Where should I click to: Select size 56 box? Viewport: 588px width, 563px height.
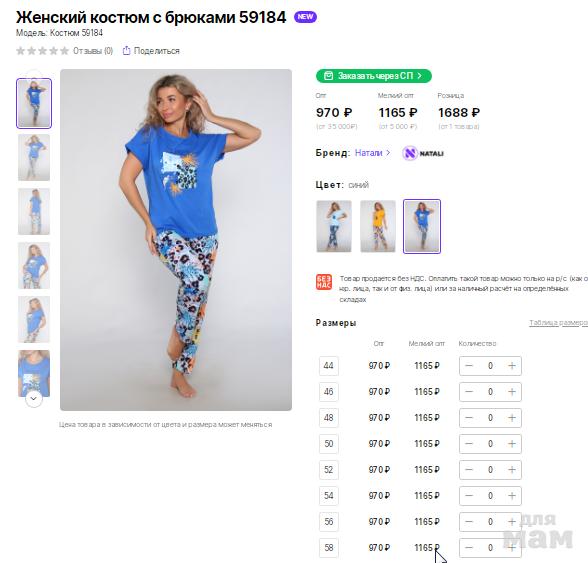328,521
